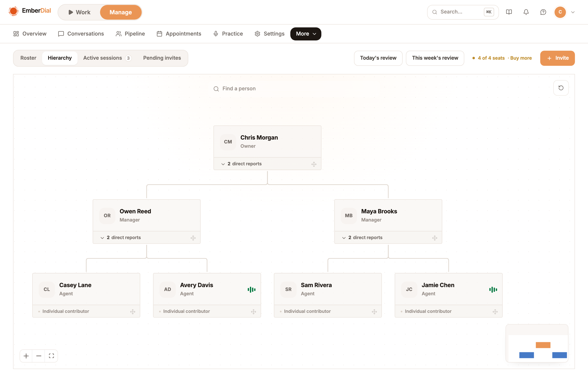This screenshot has height=376, width=588.
Task: Open the Appointments section
Action: pos(179,34)
